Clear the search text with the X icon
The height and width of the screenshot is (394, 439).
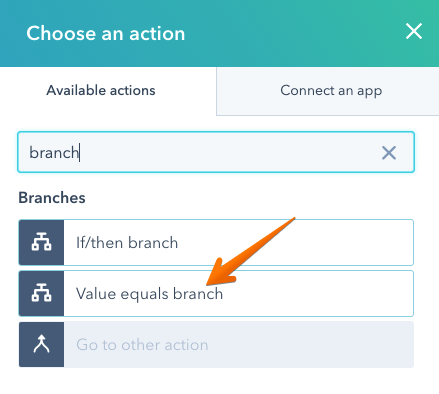click(x=389, y=153)
